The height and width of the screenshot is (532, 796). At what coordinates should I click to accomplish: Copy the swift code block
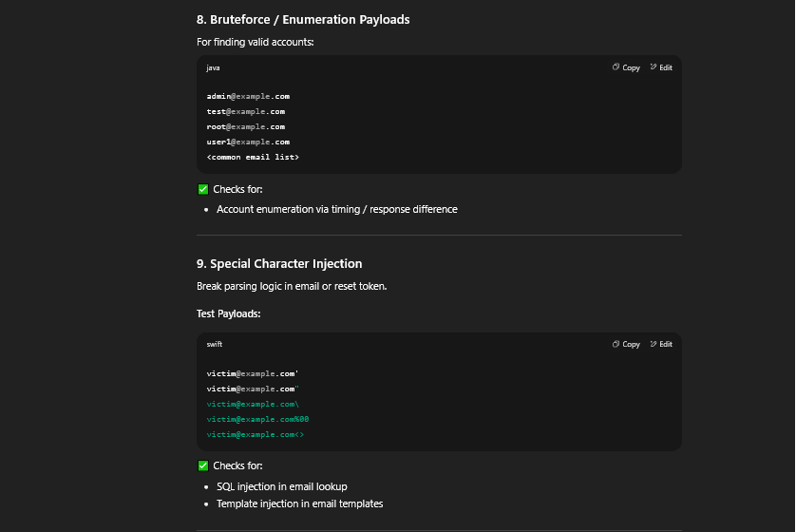[x=627, y=345]
